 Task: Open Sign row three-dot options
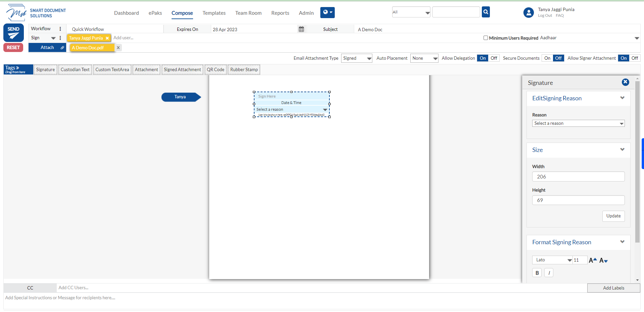click(x=60, y=38)
